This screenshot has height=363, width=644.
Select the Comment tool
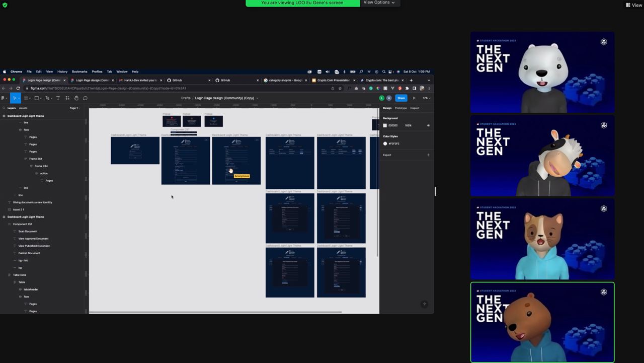click(x=85, y=98)
